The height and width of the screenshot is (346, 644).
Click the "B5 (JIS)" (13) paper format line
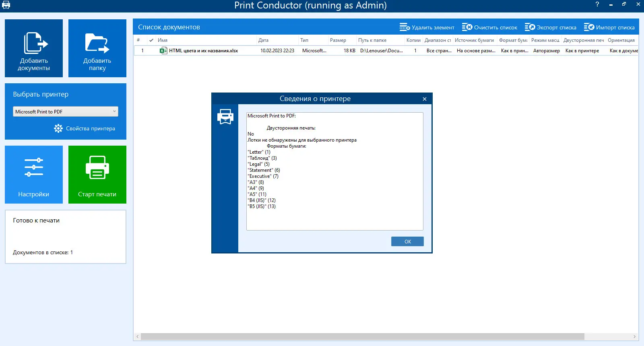[262, 206]
